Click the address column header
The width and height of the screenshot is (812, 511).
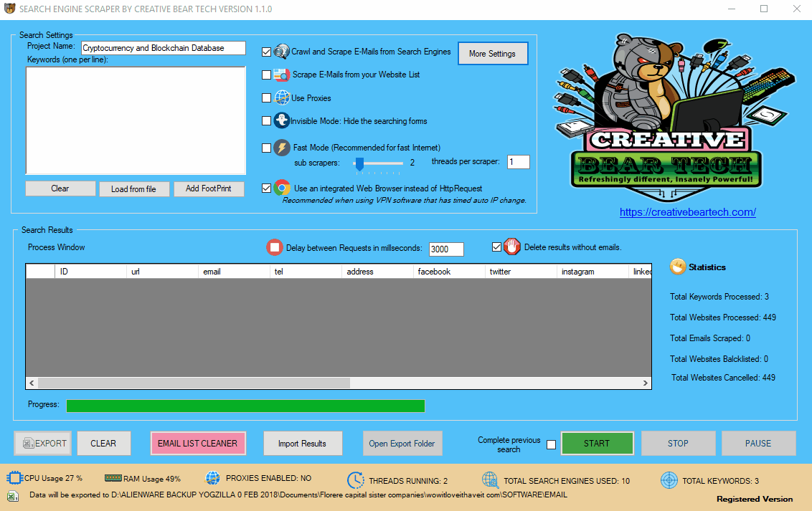(x=377, y=271)
